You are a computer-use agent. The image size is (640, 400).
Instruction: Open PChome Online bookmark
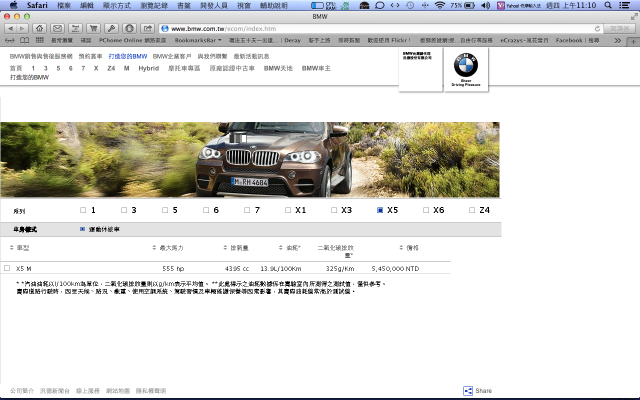tap(133, 40)
